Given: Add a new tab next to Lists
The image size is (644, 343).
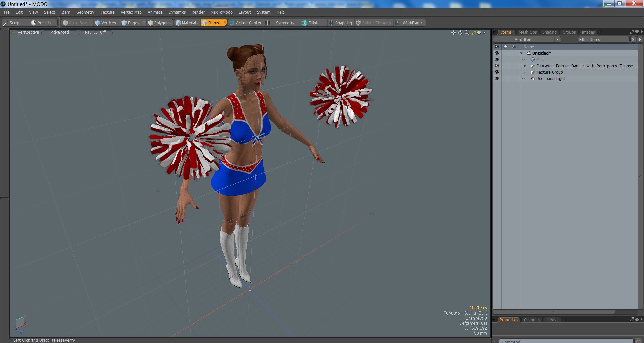Looking at the screenshot, I should click(x=564, y=320).
